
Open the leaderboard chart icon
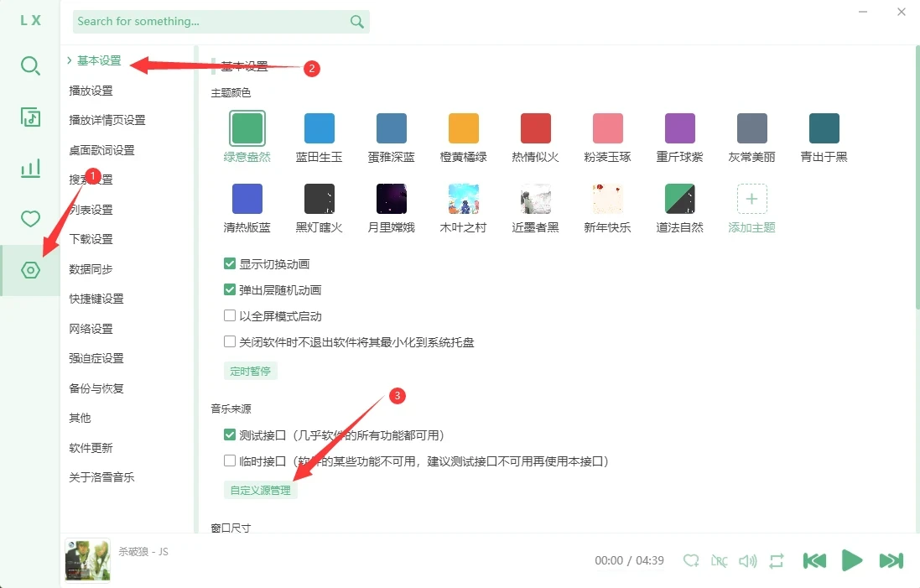tap(30, 169)
